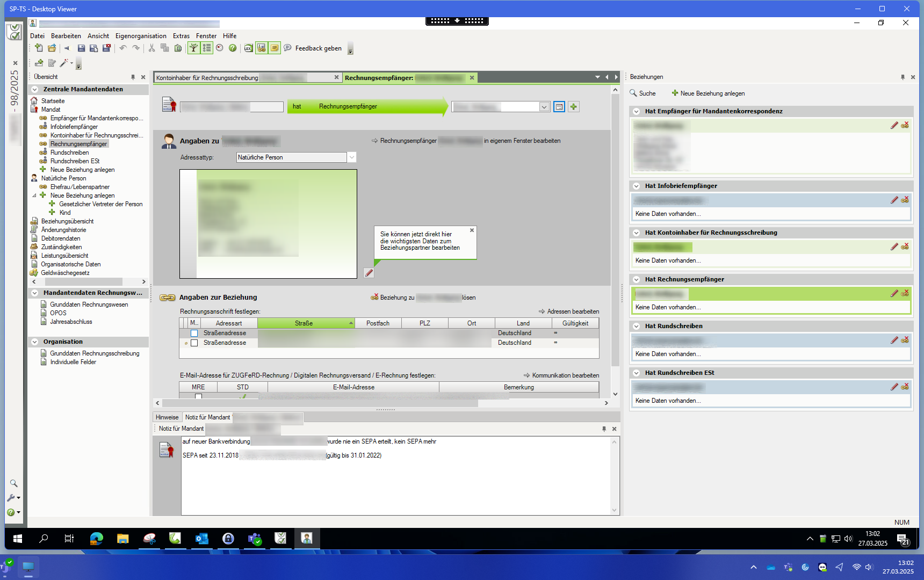The width and height of the screenshot is (924, 580).
Task: Click the green help question mark icon
Action: 233,48
